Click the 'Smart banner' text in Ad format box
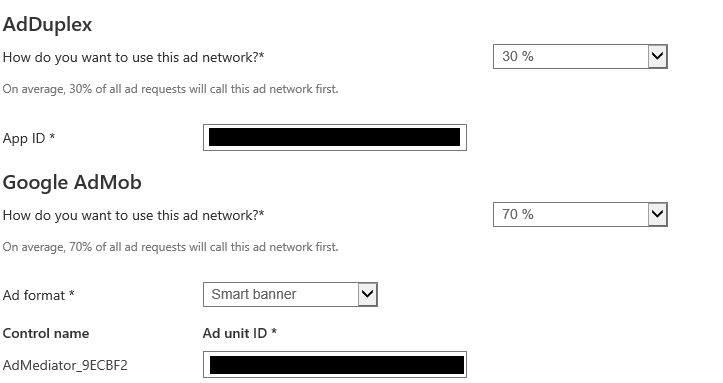Screen dimensions: 723x383 coord(254,294)
